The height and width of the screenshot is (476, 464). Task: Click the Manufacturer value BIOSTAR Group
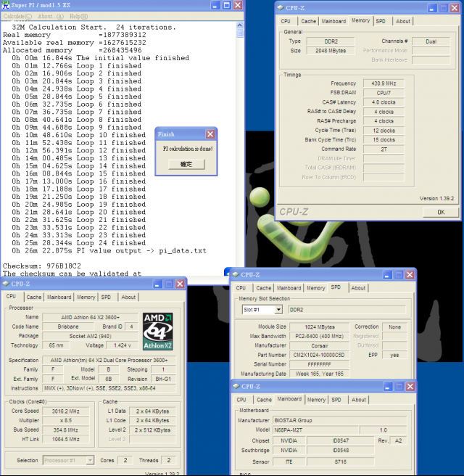(339, 420)
